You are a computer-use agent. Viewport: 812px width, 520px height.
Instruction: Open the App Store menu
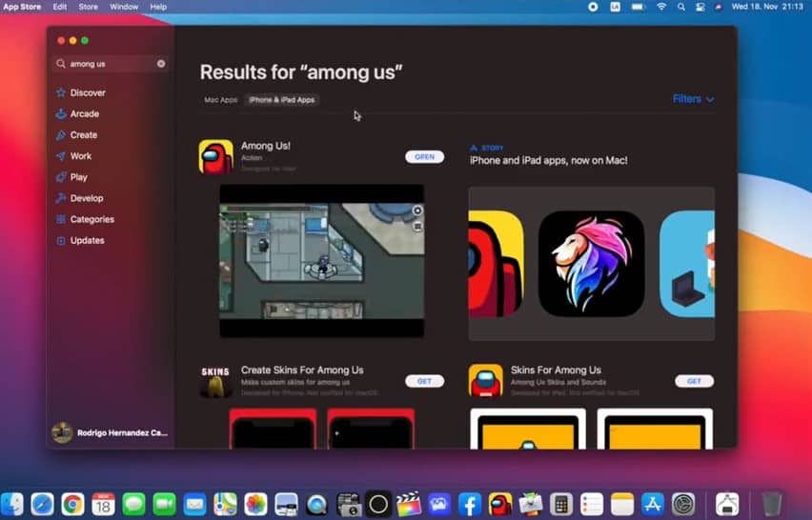(x=22, y=7)
